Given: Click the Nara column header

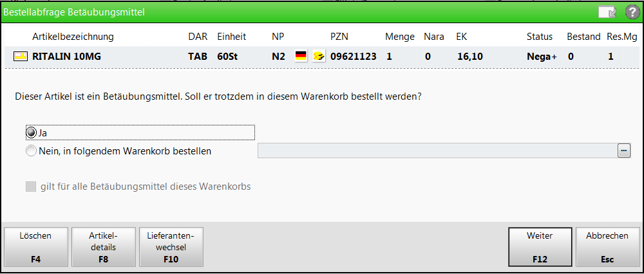Looking at the screenshot, I should (434, 37).
